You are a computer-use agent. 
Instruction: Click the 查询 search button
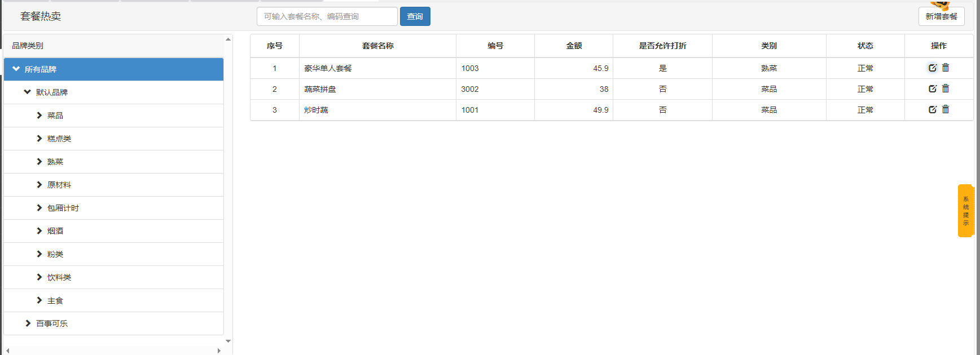(415, 16)
